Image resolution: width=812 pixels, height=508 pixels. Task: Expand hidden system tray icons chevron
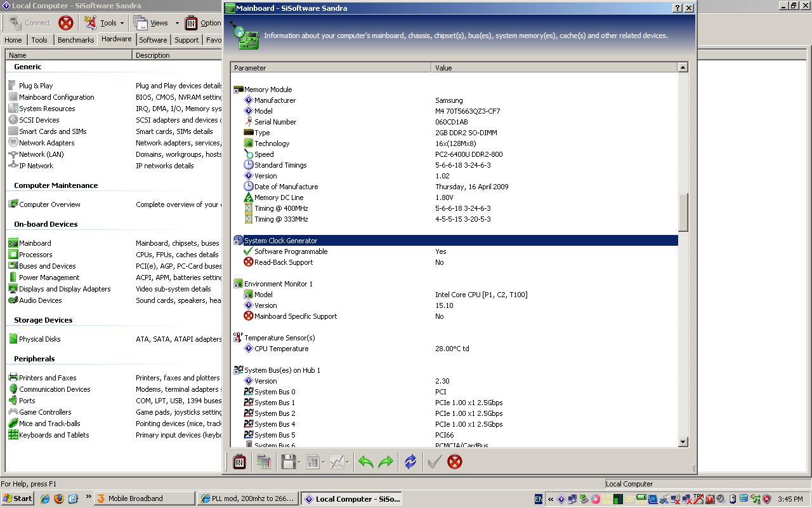(551, 499)
